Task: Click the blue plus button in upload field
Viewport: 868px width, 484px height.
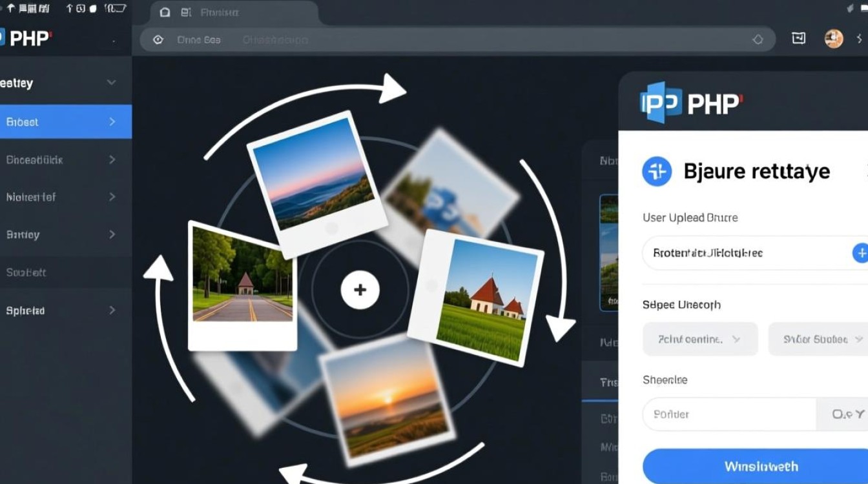Action: [860, 253]
